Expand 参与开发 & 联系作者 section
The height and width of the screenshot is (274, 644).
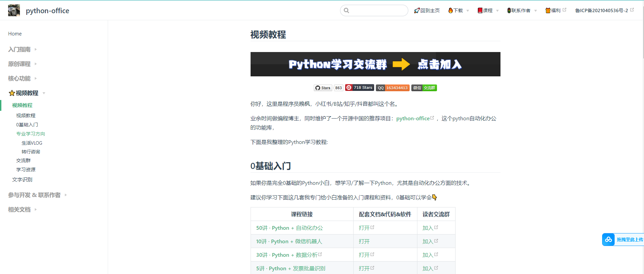[37, 195]
